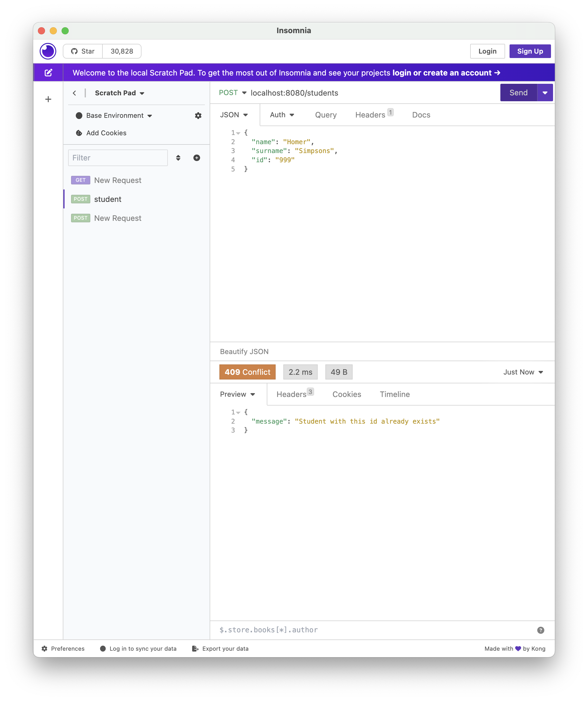
Task: Open Preferences from the status bar
Action: pyautogui.click(x=63, y=649)
